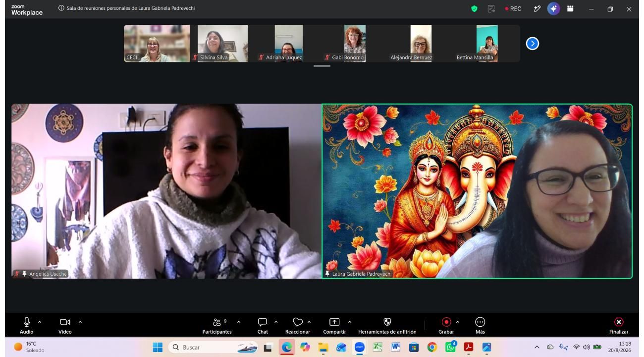Click the gallery strip handle bar below thumbnails

coord(322,66)
